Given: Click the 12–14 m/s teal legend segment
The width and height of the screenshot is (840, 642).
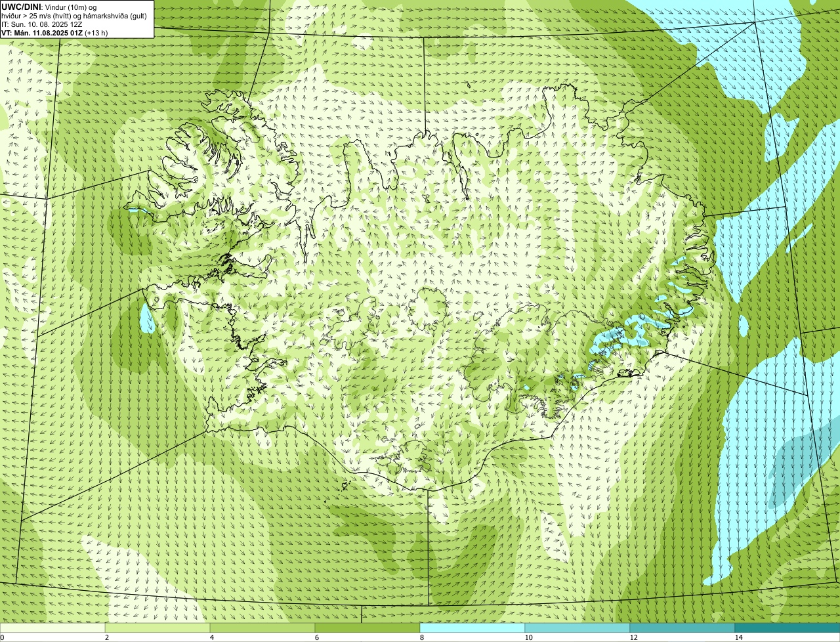Looking at the screenshot, I should tap(682, 628).
